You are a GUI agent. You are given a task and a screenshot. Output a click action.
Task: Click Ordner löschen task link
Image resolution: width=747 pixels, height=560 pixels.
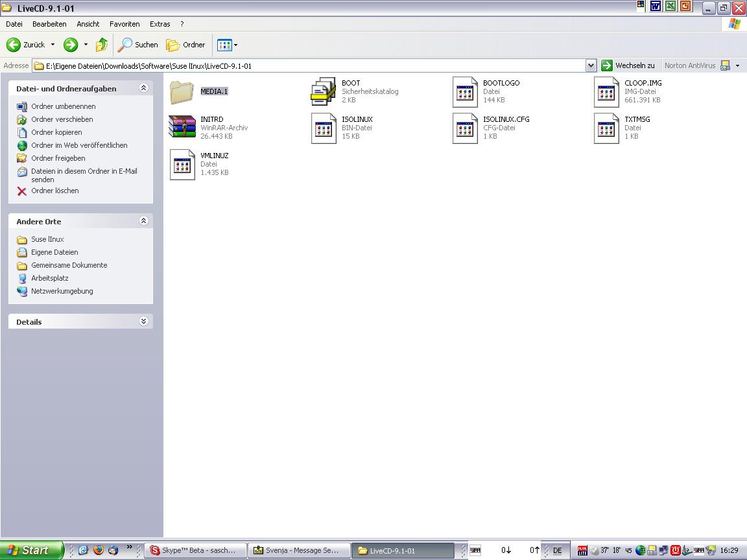[x=54, y=191]
